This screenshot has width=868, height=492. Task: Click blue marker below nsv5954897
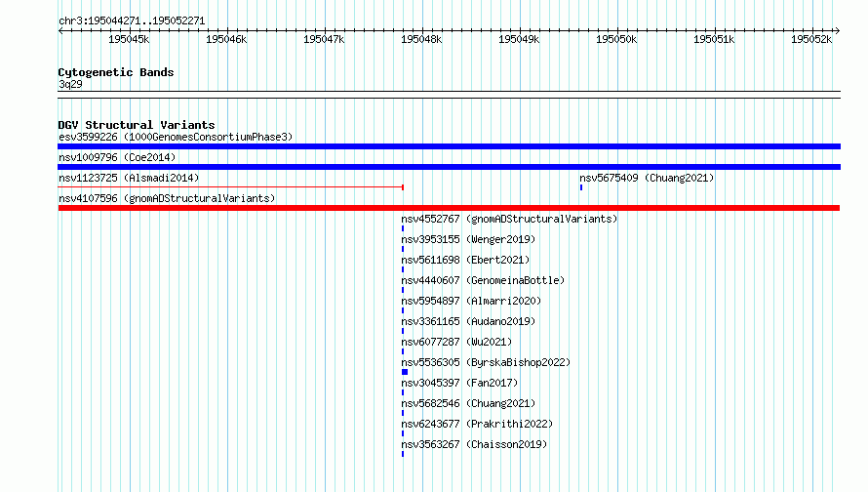coord(403,310)
